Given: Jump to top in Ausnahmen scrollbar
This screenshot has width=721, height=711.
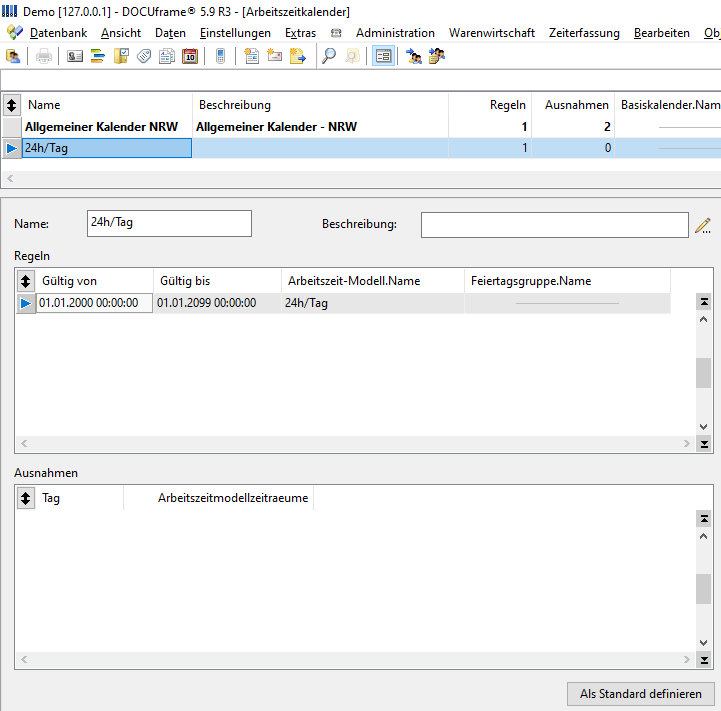Looking at the screenshot, I should coord(704,519).
